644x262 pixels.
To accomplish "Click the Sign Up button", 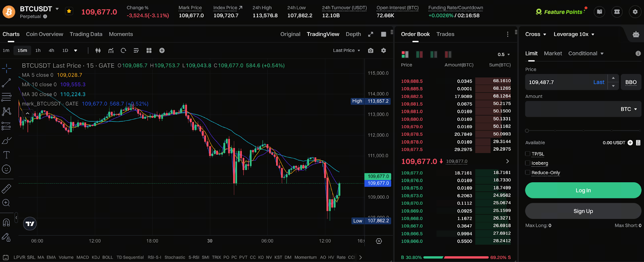I will click(583, 211).
